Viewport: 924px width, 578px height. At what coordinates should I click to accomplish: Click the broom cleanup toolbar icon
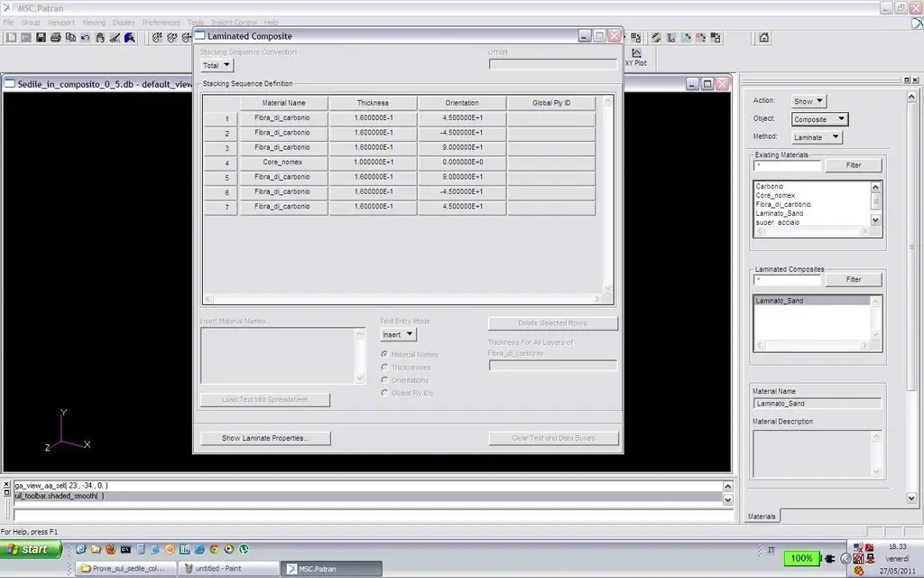click(115, 37)
